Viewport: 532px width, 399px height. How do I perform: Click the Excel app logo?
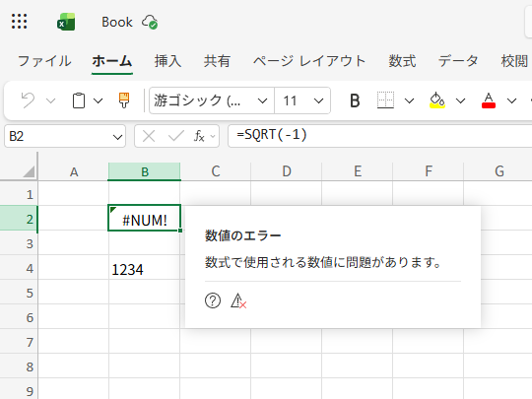coord(66,22)
